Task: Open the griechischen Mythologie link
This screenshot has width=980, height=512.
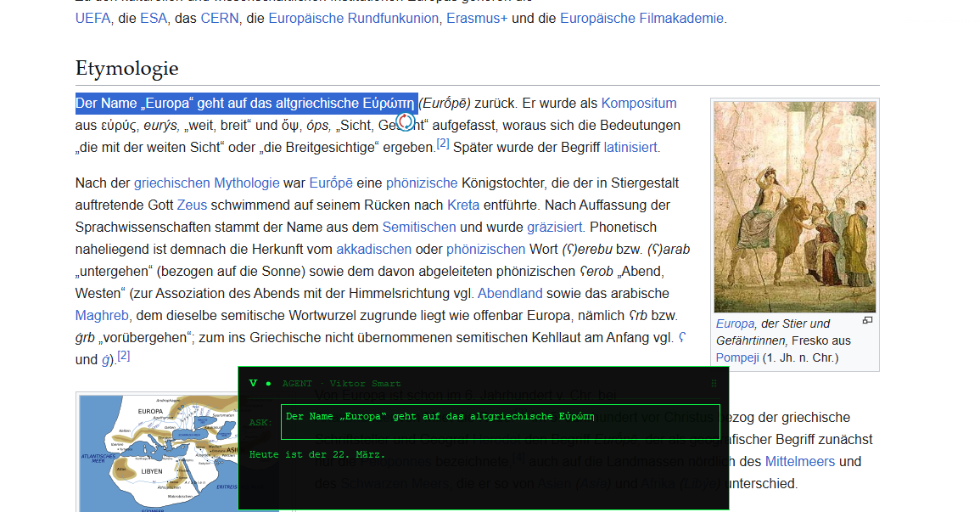Action: pyautogui.click(x=206, y=183)
